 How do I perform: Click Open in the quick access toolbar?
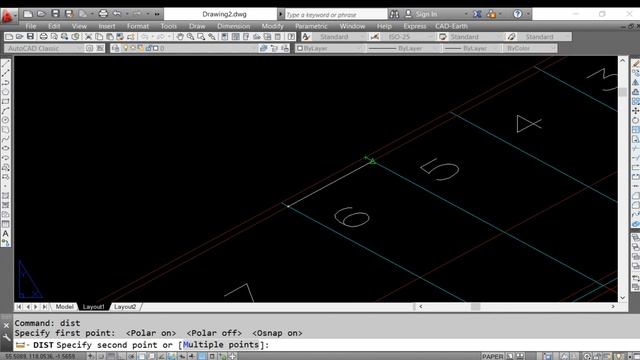point(41,14)
